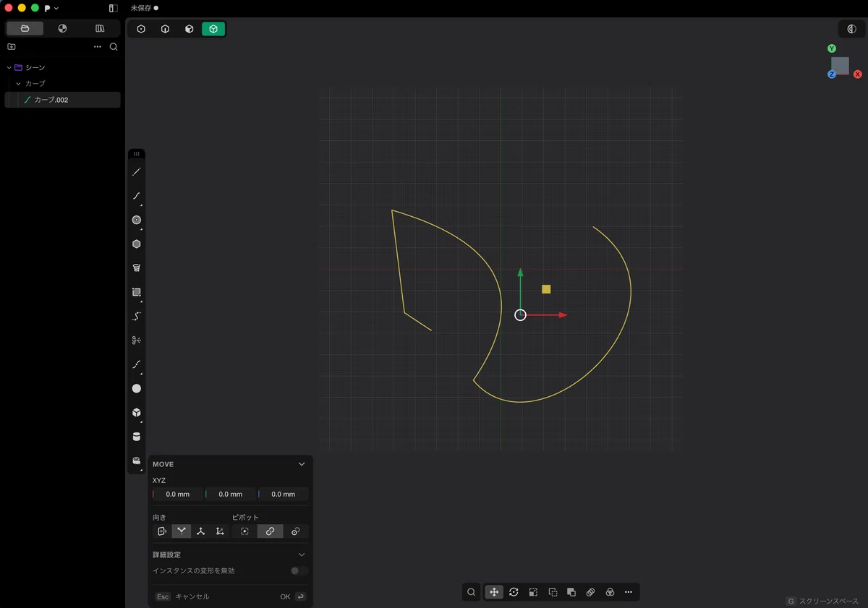Collapse the シーン folder
The height and width of the screenshot is (608, 868).
tap(9, 67)
